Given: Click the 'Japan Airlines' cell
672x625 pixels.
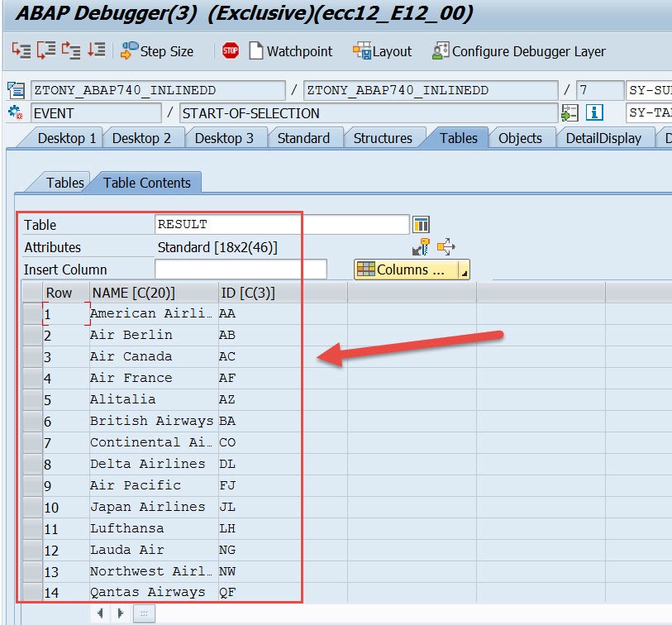Looking at the screenshot, I should pos(152,506).
